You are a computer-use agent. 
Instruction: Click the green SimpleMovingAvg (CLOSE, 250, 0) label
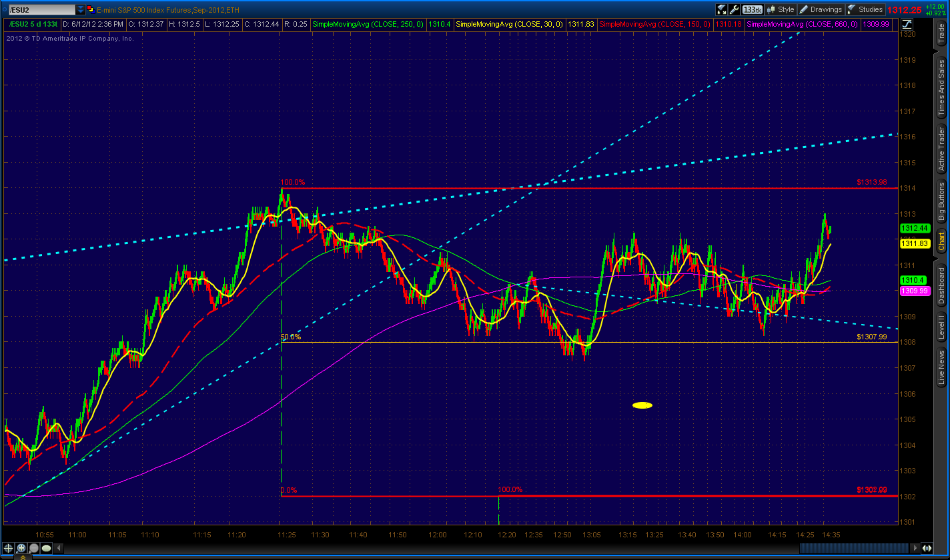tap(370, 24)
